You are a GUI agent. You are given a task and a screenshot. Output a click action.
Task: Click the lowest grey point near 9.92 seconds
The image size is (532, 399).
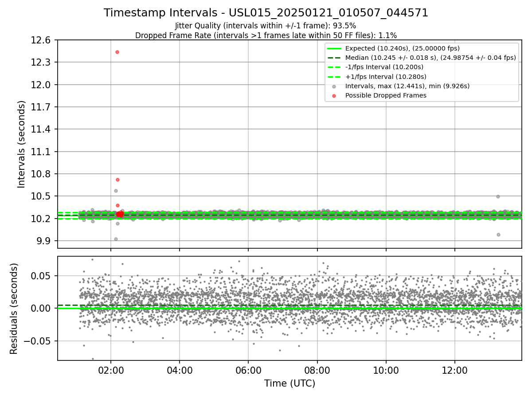[116, 239]
